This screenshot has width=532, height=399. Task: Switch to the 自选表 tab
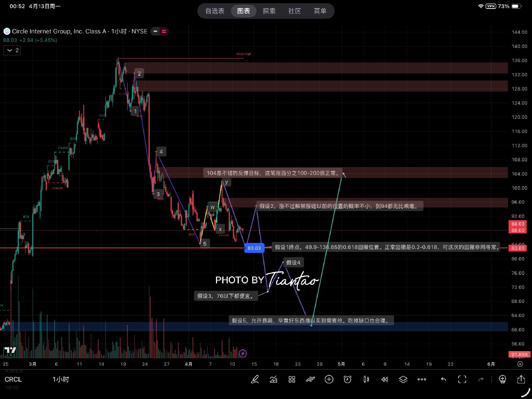[215, 11]
